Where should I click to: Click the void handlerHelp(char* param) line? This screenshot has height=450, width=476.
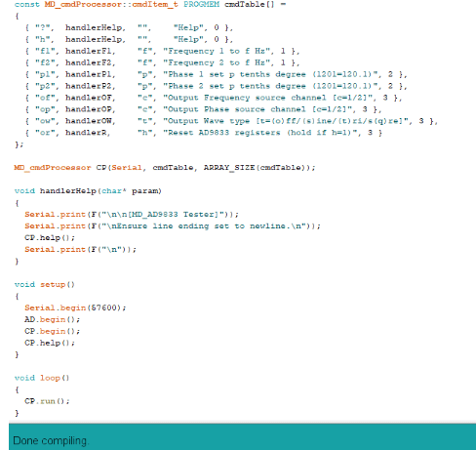click(88, 191)
